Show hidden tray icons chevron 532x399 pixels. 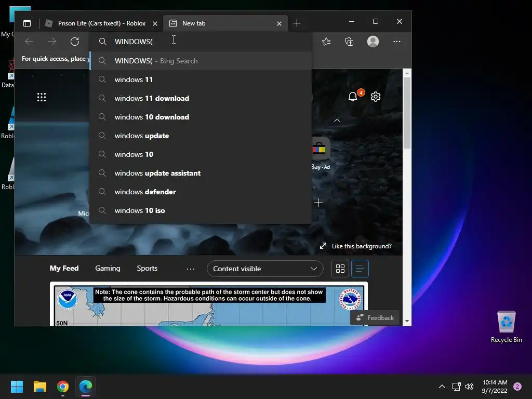442,387
